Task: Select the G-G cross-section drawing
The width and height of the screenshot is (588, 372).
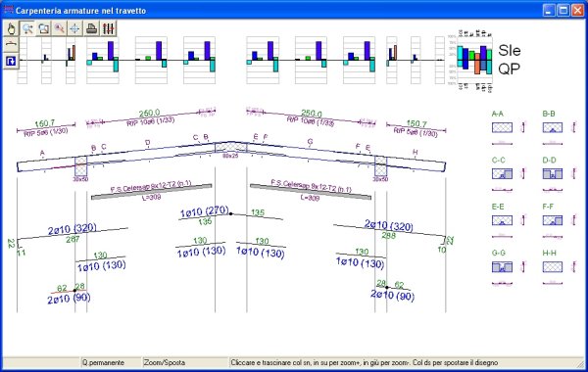Action: (x=502, y=266)
